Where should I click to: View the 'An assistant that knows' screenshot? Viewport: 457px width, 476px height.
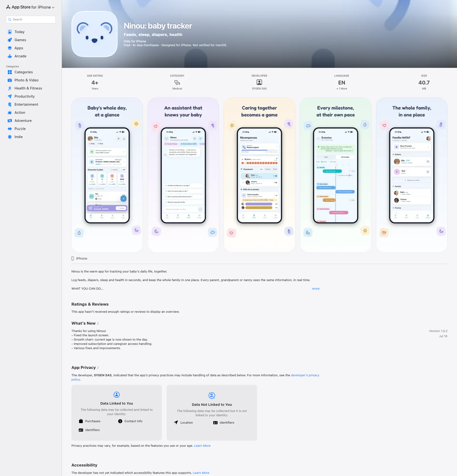pyautogui.click(x=183, y=175)
